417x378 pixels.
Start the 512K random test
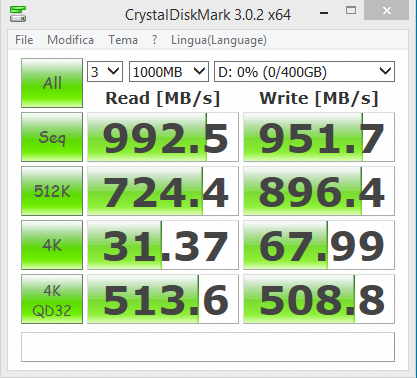52,191
